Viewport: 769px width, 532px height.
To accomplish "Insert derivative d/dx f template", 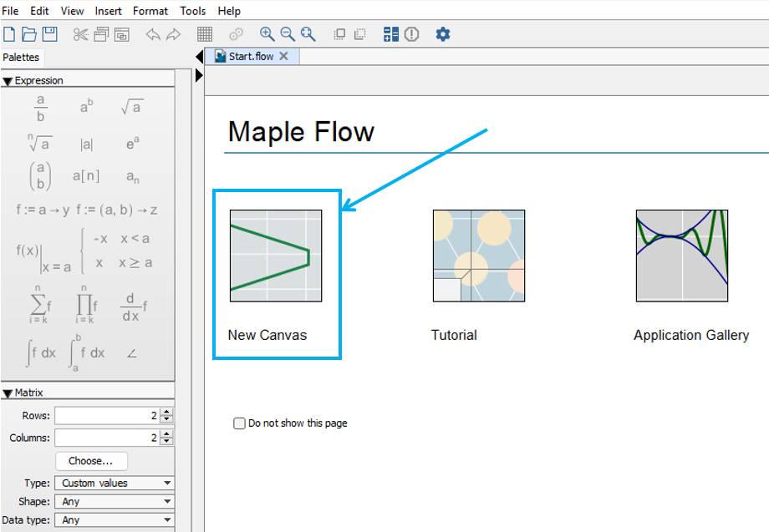I will point(134,307).
